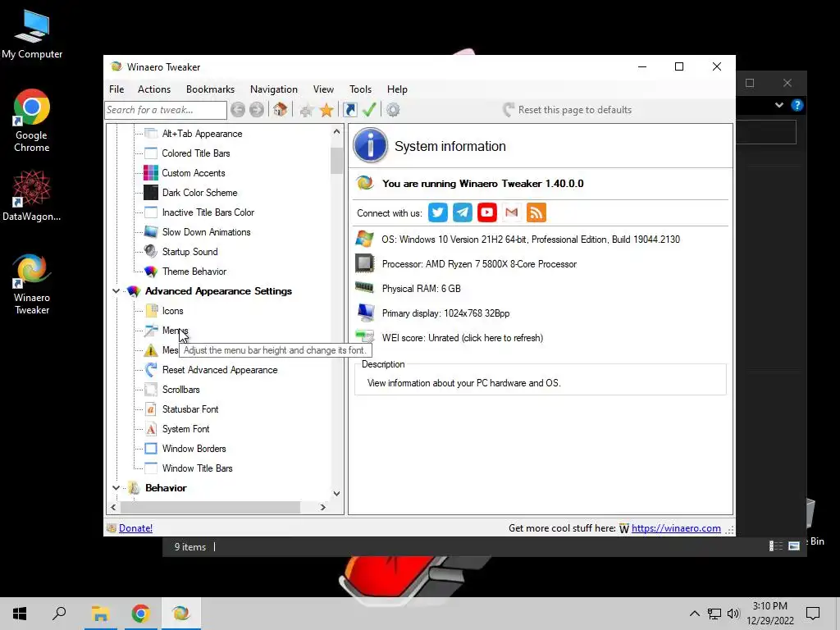840x630 pixels.
Task: Click the green checkmark toolbar icon
Action: [x=369, y=110]
